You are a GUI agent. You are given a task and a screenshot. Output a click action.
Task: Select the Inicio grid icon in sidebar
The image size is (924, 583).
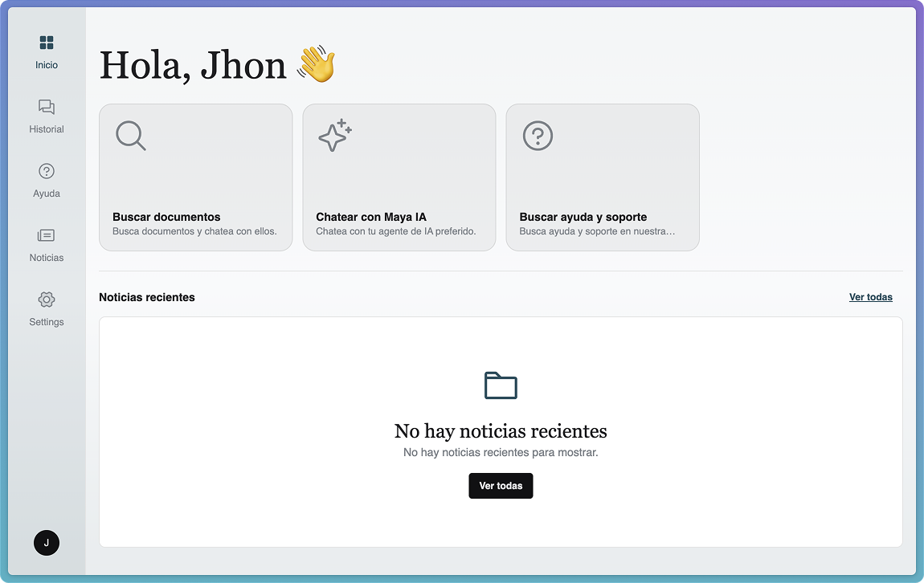tap(46, 42)
